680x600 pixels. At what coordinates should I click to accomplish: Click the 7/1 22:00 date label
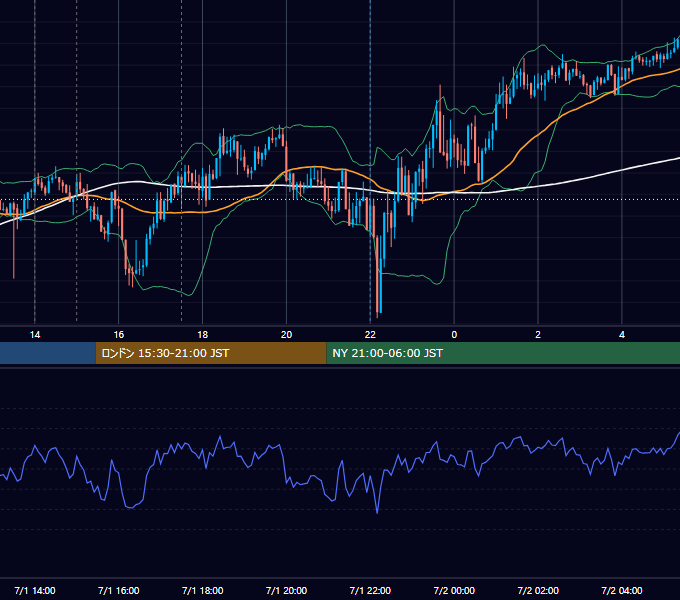pos(370,590)
